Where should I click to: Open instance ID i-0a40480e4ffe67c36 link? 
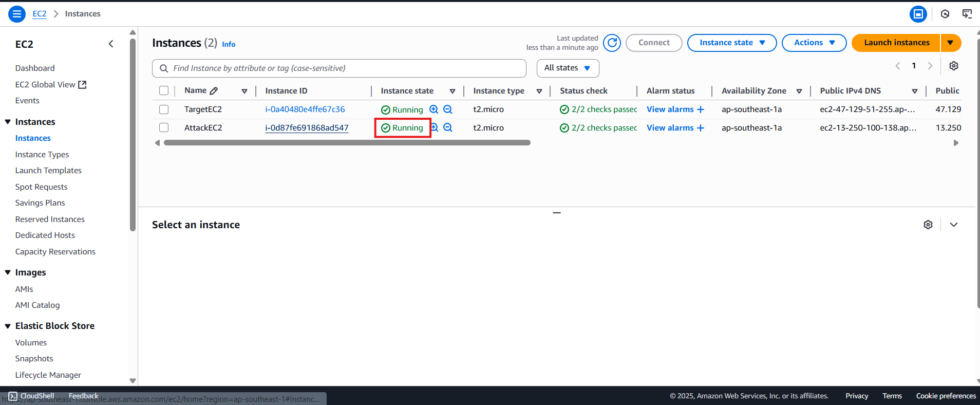[x=305, y=109]
